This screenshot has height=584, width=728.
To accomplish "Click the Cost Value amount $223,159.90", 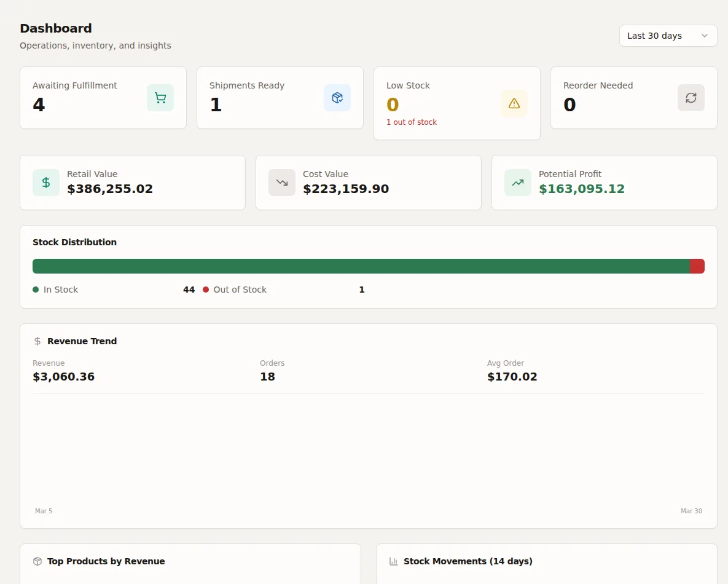I will pyautogui.click(x=346, y=189).
